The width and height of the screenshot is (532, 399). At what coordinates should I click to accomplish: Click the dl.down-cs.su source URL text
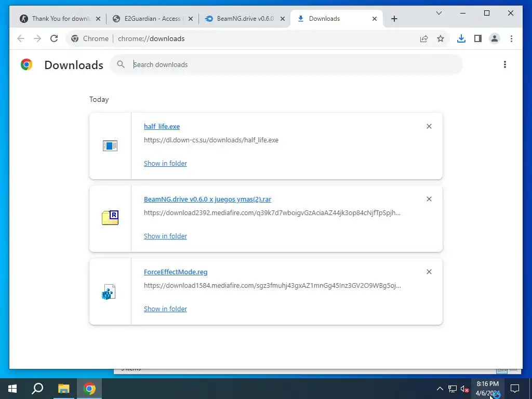(x=211, y=140)
